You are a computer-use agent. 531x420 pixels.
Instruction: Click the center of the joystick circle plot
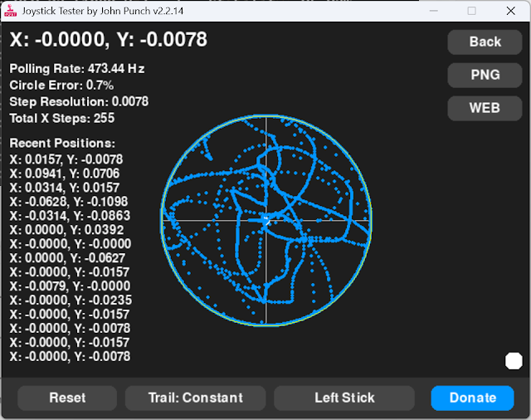tap(266, 221)
